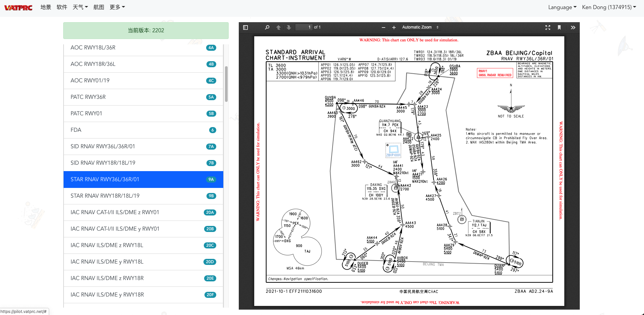Viewport: 644px width, 315px height.
Task: Expand the Ken Dong account menu
Action: point(609,7)
